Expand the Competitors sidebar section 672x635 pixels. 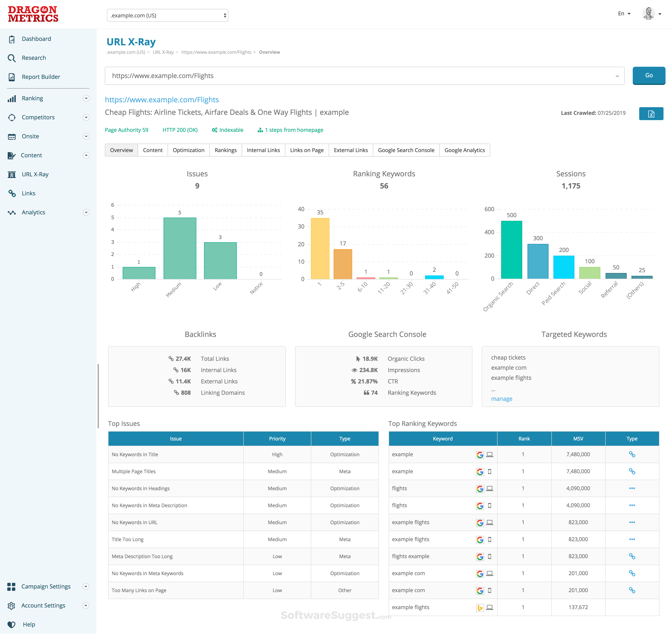(86, 117)
